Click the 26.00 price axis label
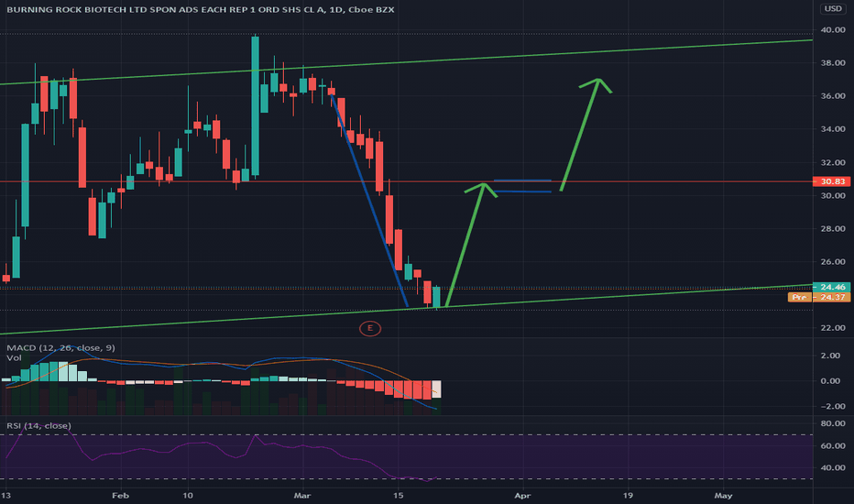Viewport: 854px width, 504px height. (x=833, y=261)
